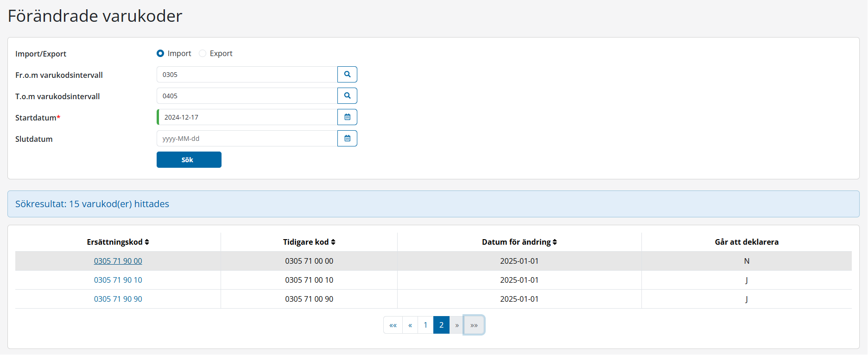This screenshot has height=355, width=868.
Task: Focus the Startdatum field showing 2024-12-17
Action: tap(247, 117)
